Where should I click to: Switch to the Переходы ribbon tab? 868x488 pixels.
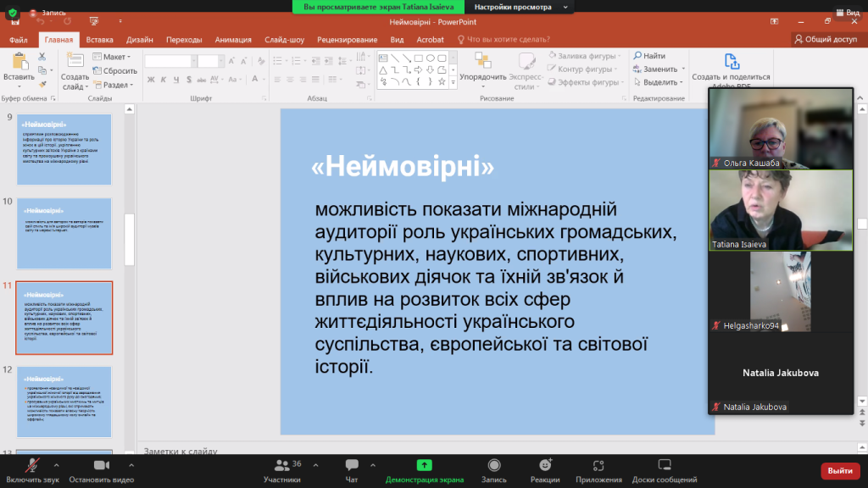coord(184,40)
